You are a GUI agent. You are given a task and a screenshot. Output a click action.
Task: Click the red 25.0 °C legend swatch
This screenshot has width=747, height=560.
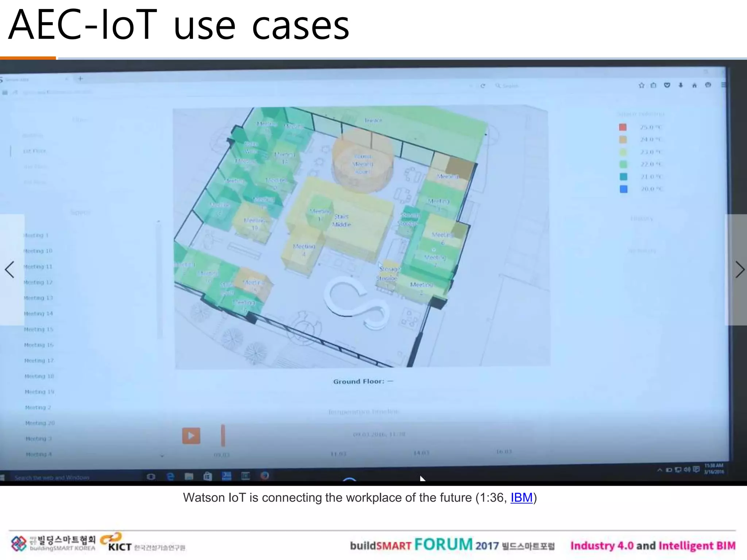point(623,127)
